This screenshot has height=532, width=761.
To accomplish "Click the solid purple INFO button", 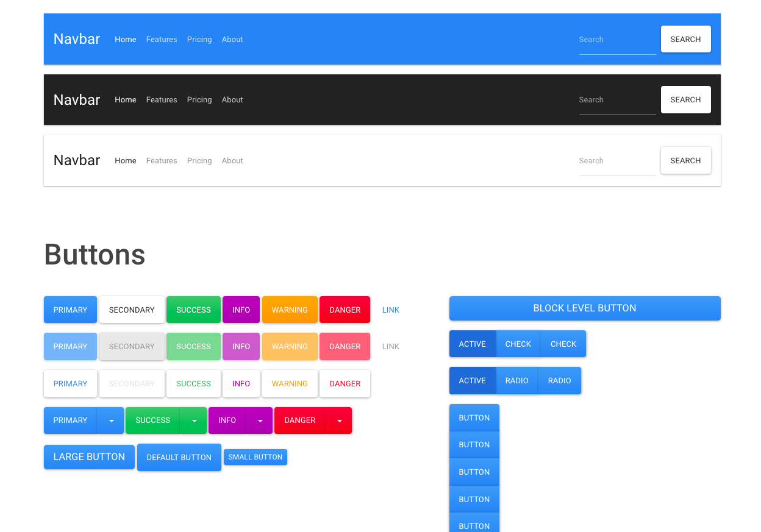I will click(241, 310).
